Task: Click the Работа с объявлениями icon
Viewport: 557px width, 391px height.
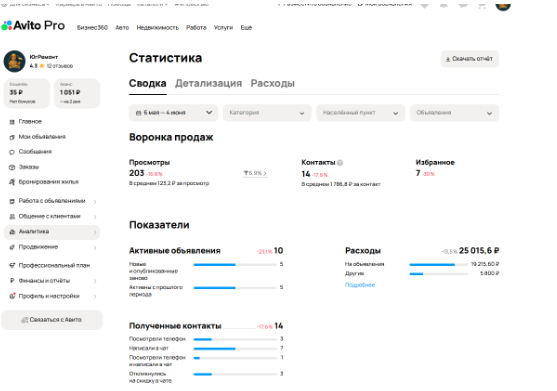Action: click(12, 201)
